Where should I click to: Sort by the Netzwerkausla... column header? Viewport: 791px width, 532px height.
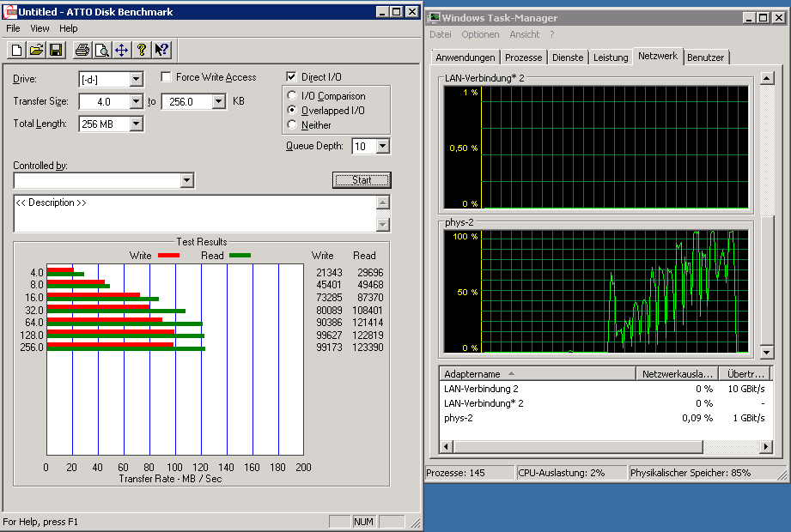click(x=677, y=374)
